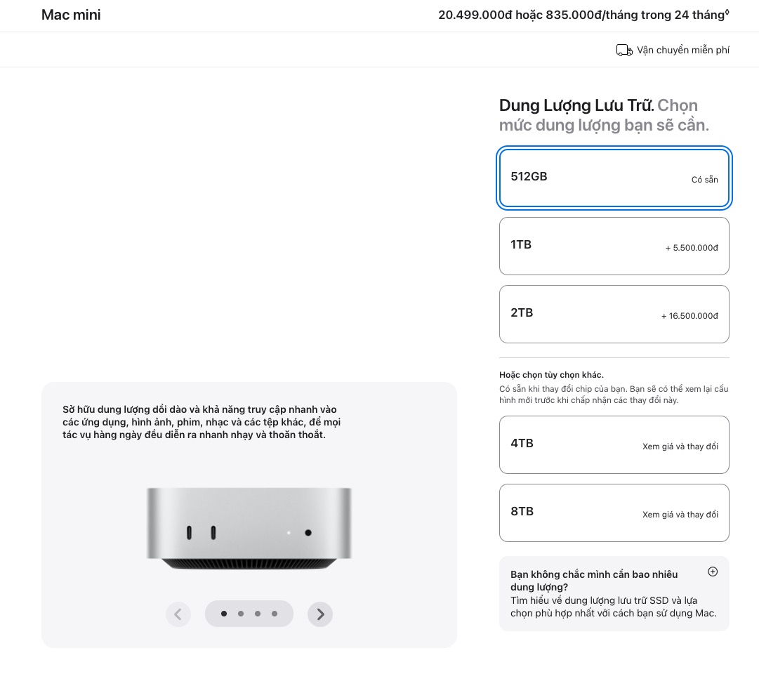
Task: Choose the 1TB storage option
Action: click(614, 246)
